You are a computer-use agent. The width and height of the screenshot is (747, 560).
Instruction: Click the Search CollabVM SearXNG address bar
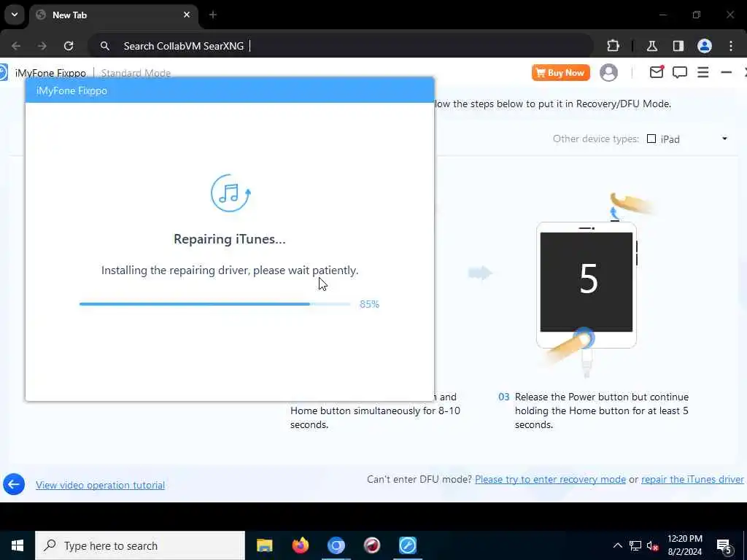(341, 46)
